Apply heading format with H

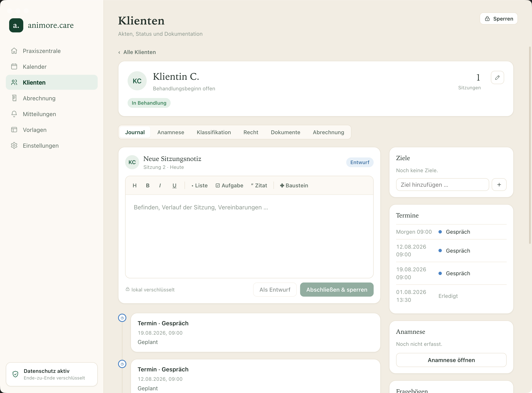tap(134, 185)
